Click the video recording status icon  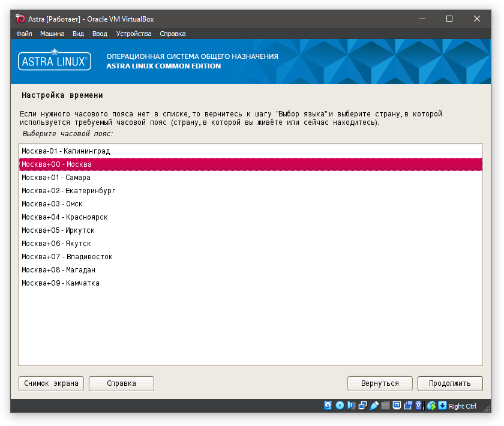click(408, 406)
